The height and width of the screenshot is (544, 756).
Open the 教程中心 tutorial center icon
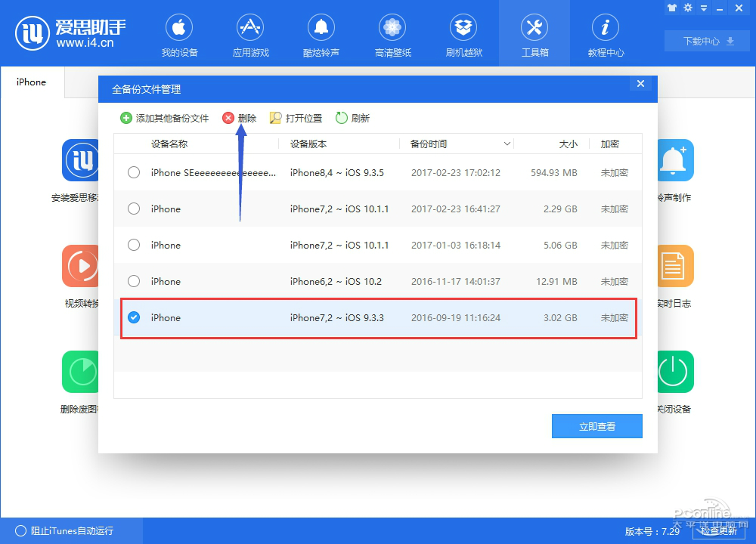click(606, 36)
